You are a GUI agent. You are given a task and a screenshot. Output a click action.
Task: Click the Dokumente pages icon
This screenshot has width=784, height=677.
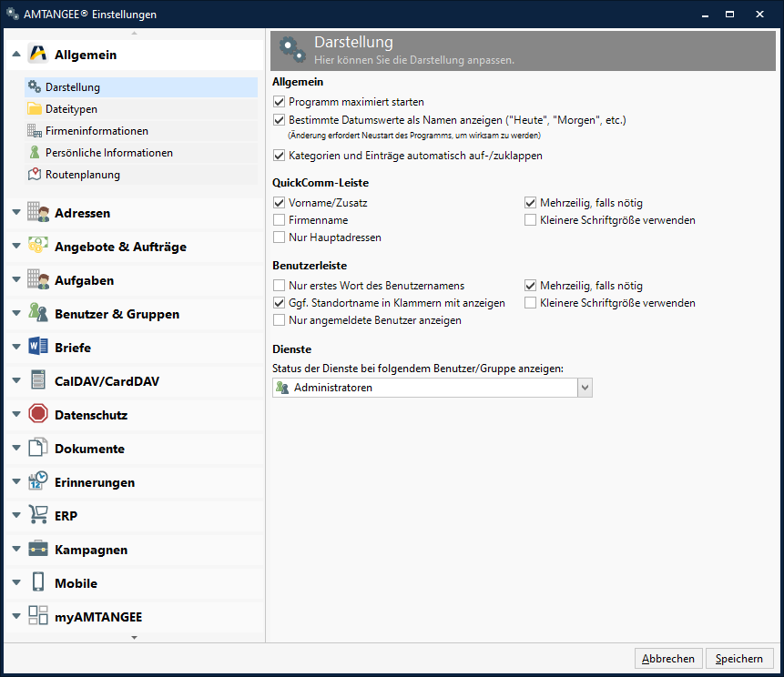pyautogui.click(x=38, y=449)
